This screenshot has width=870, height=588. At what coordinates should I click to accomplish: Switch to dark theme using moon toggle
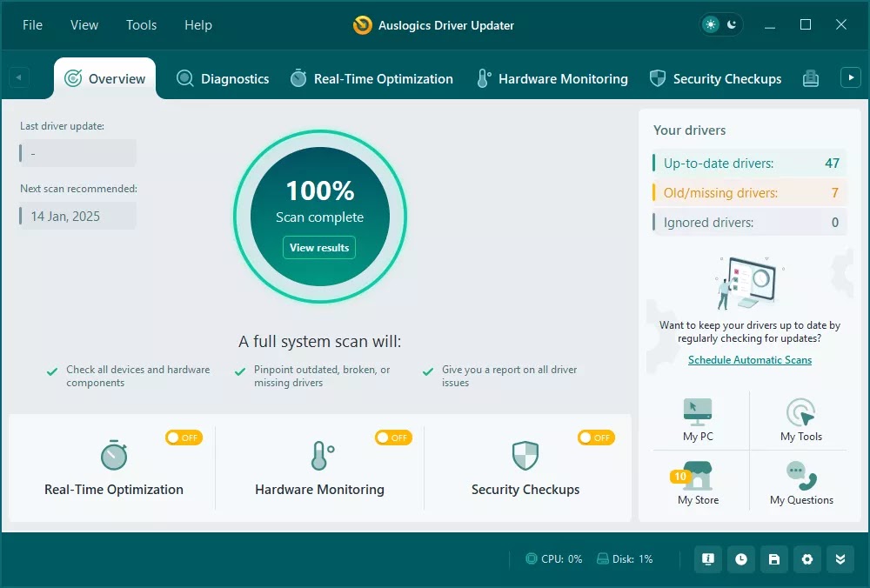click(x=731, y=24)
